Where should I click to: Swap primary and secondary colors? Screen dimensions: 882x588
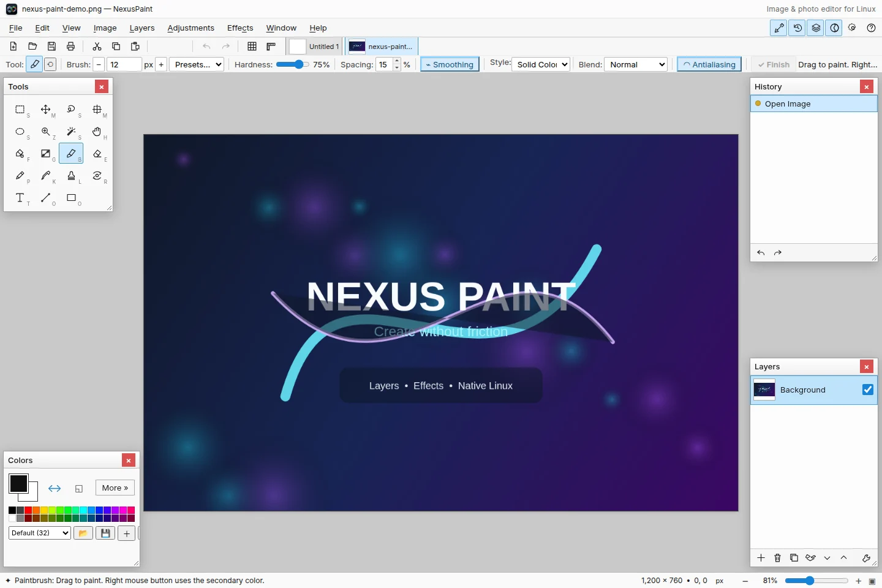point(55,488)
